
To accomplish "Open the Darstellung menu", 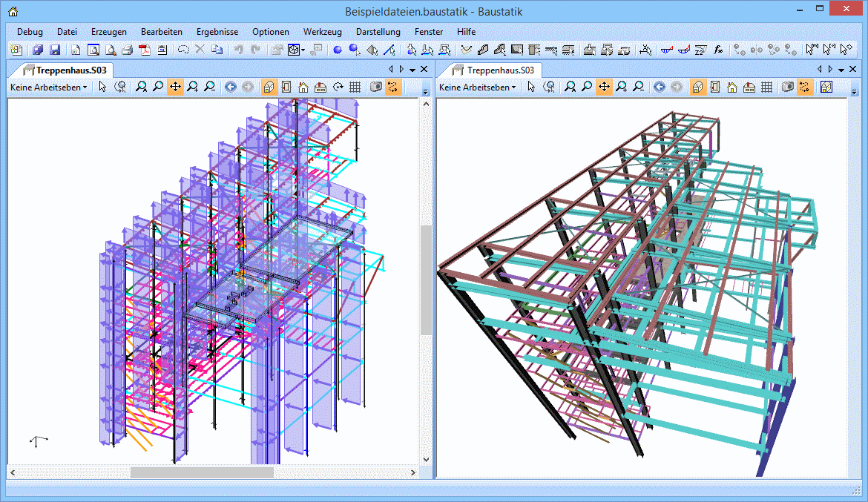I will click(378, 32).
